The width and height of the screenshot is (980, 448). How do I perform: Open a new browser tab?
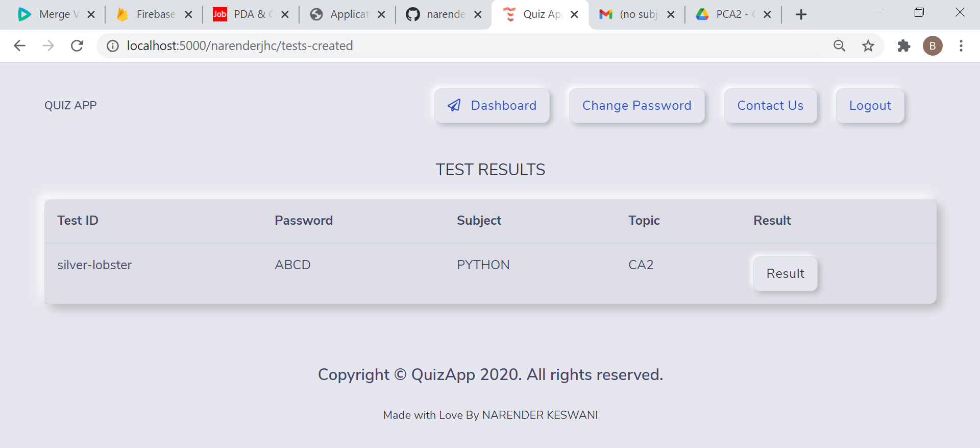801,14
